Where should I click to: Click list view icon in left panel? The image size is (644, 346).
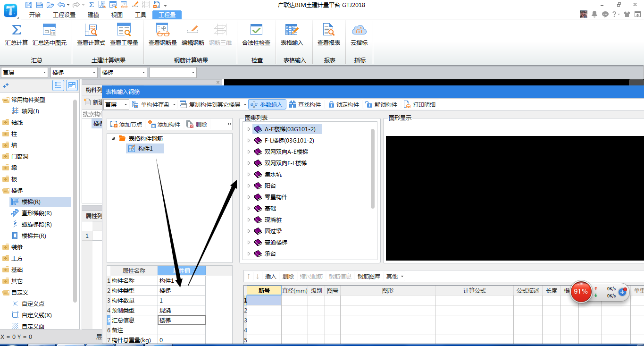coord(58,85)
